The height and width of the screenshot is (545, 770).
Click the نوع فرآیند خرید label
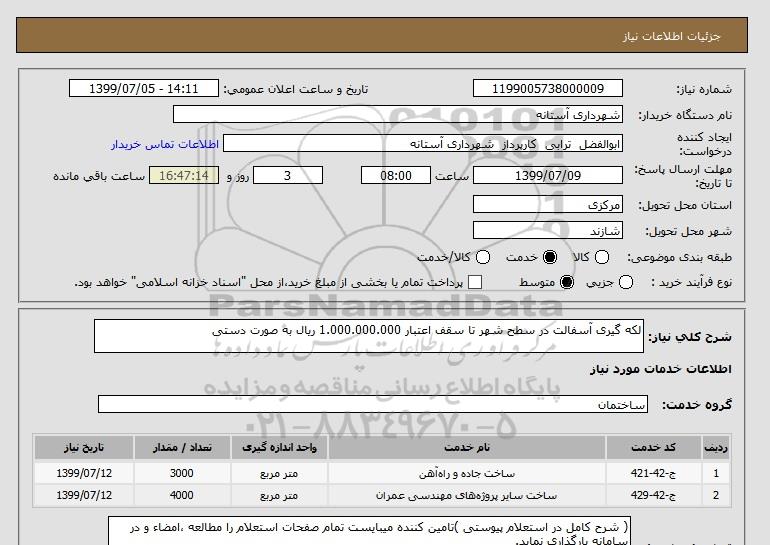click(x=691, y=282)
